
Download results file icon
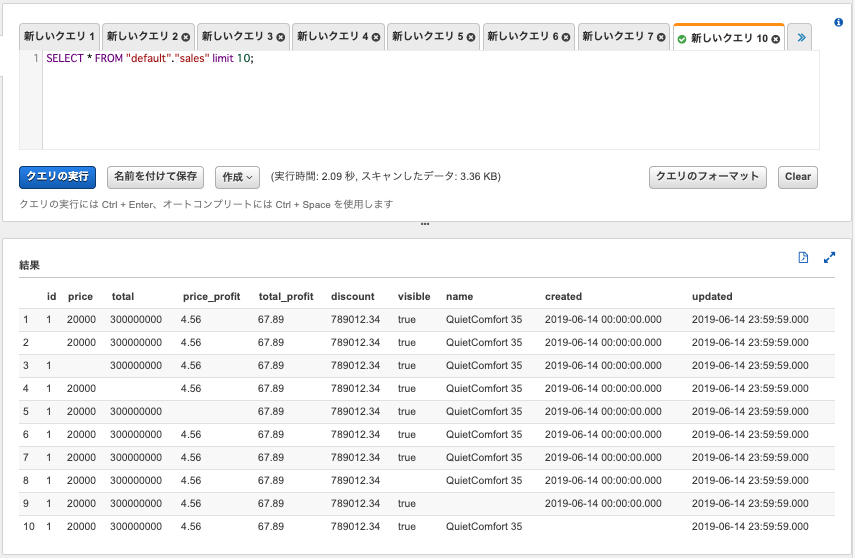[803, 257]
